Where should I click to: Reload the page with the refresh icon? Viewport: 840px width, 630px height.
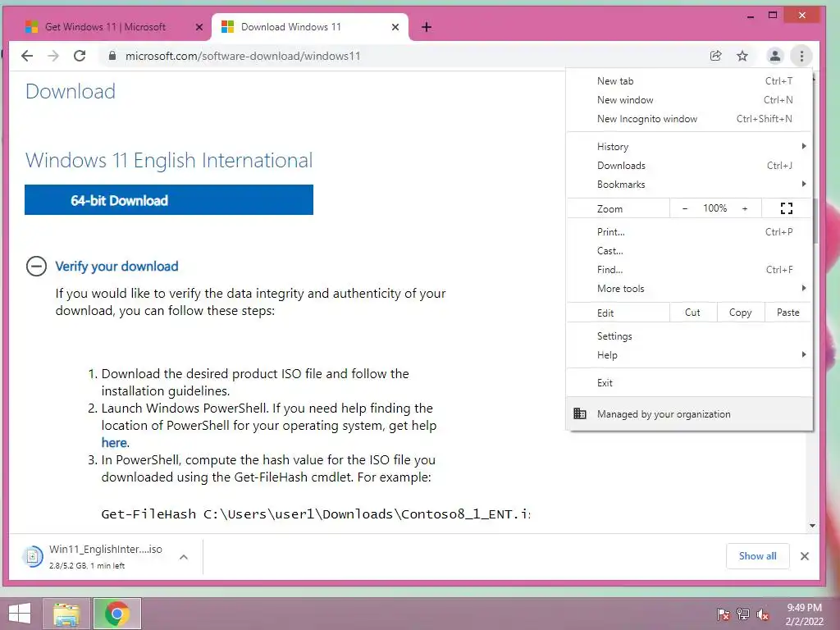click(x=80, y=56)
